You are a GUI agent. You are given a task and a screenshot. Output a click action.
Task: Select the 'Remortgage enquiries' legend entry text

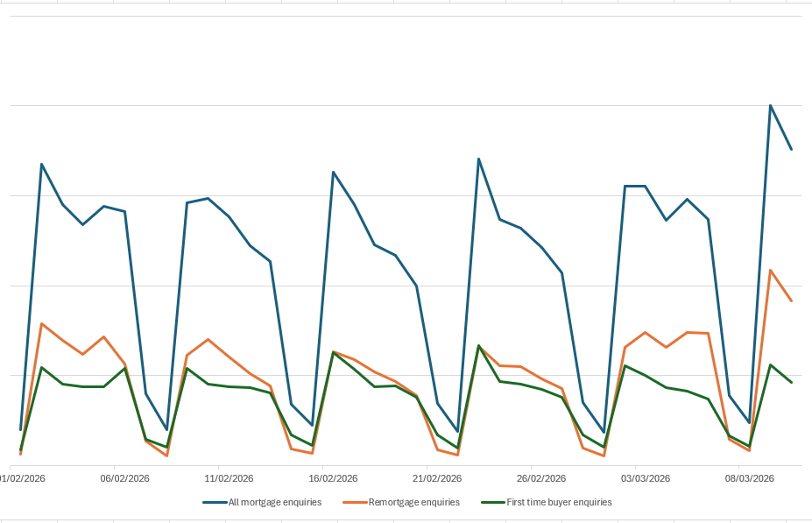pyautogui.click(x=413, y=503)
